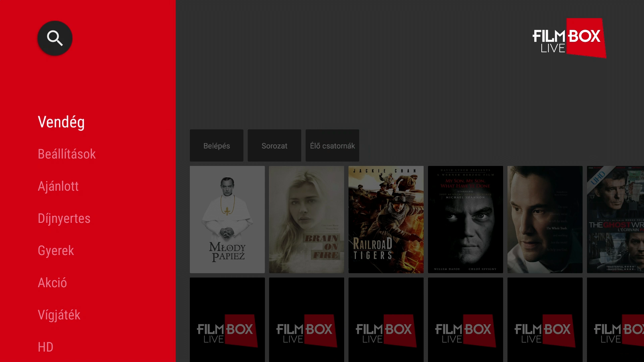Open Beállítások in the sidebar

coord(67,154)
